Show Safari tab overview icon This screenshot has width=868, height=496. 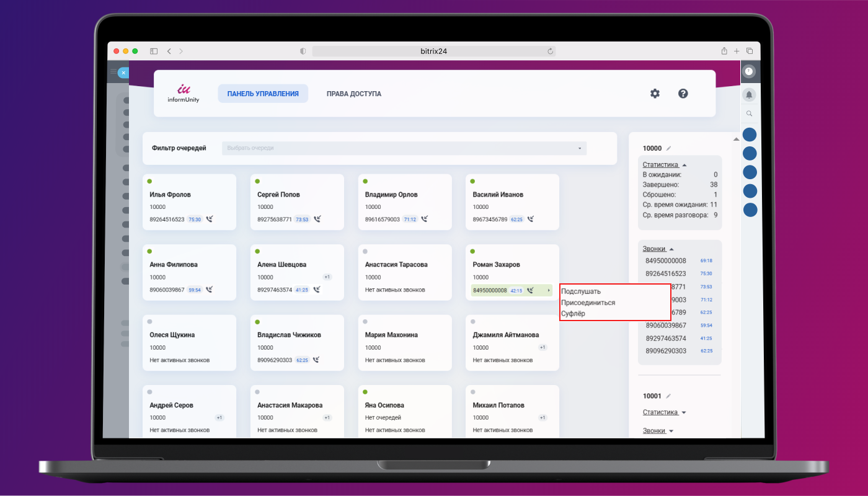pyautogui.click(x=750, y=51)
